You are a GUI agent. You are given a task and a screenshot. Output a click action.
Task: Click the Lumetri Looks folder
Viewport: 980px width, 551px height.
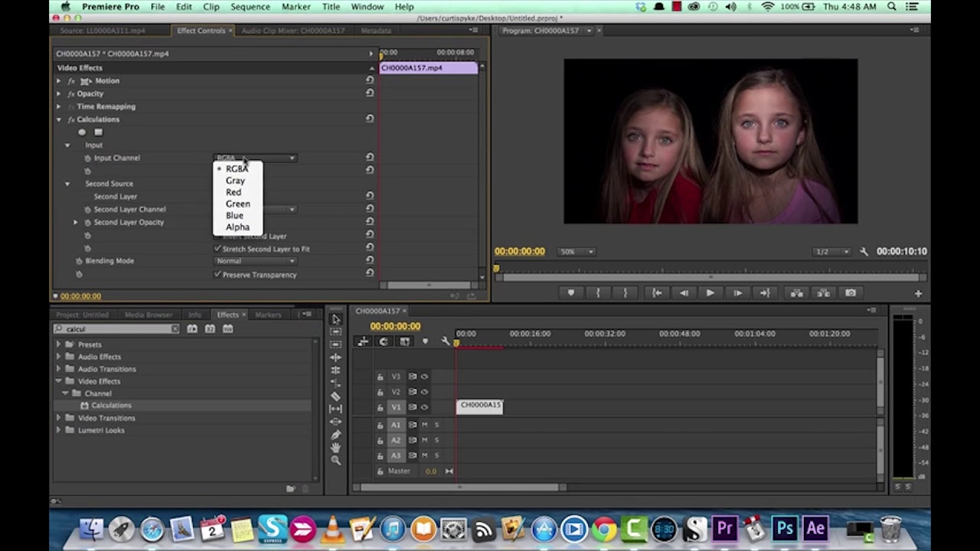click(101, 430)
